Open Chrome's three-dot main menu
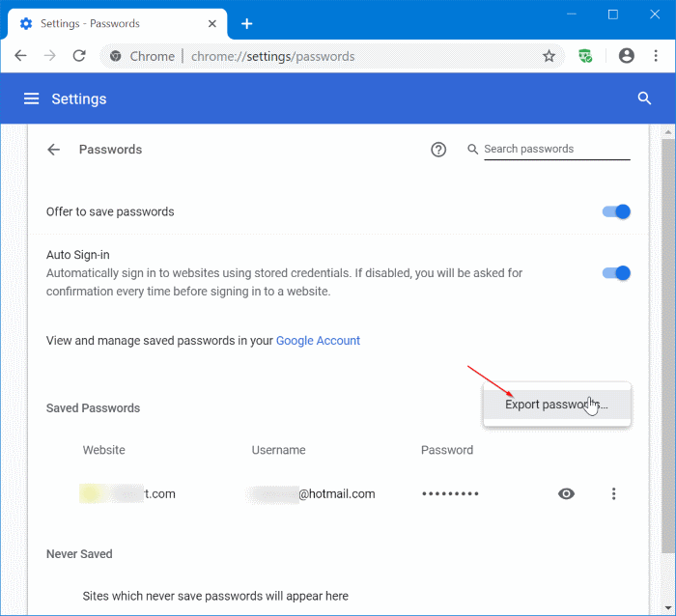The image size is (676, 616). pyautogui.click(x=656, y=56)
